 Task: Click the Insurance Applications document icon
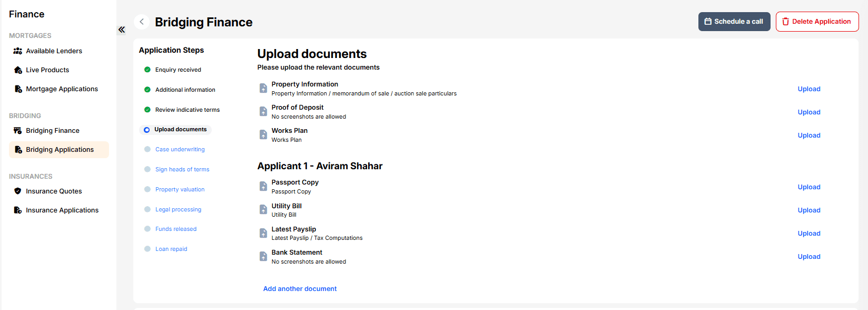tap(18, 210)
